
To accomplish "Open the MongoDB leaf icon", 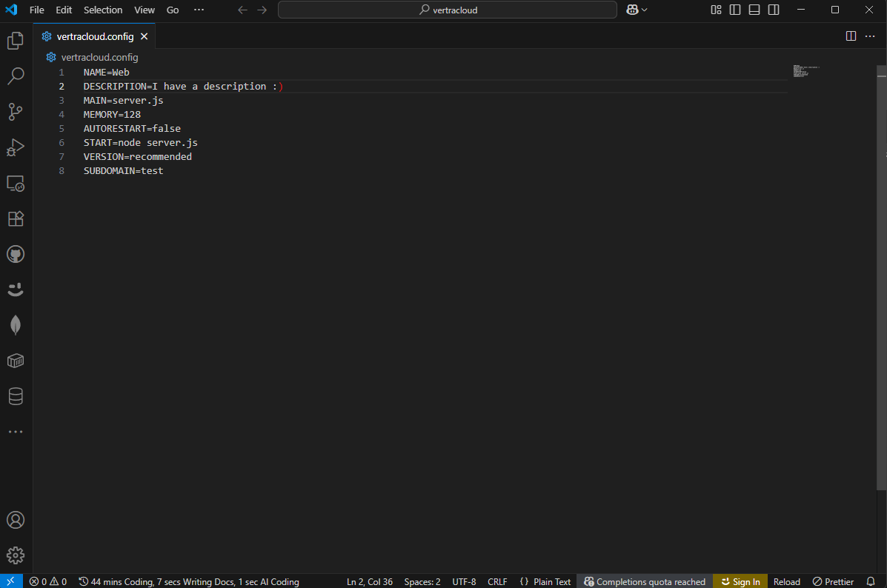I will pyautogui.click(x=16, y=324).
